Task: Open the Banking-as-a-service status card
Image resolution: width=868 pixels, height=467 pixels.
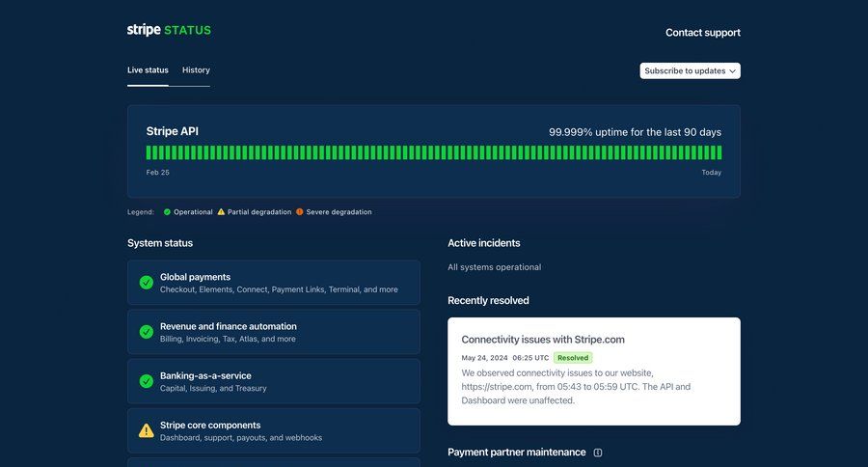Action: pyautogui.click(x=274, y=381)
